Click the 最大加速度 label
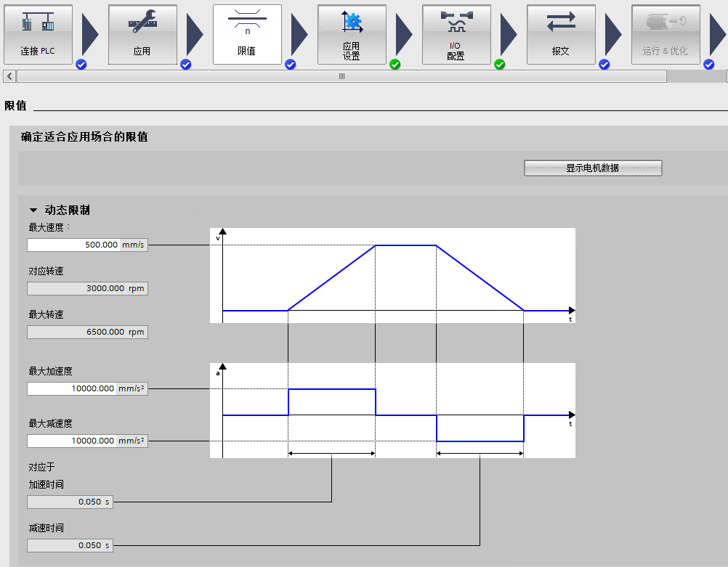728x567 pixels. click(51, 371)
